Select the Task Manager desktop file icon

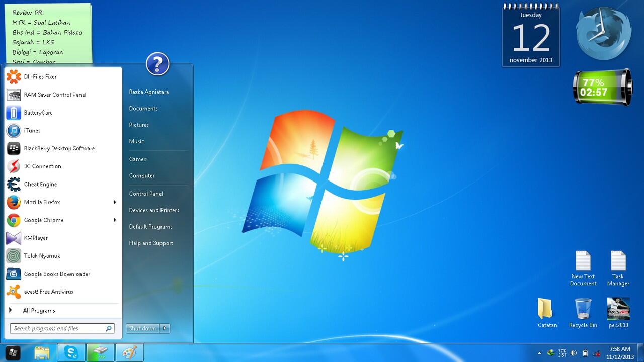point(618,268)
